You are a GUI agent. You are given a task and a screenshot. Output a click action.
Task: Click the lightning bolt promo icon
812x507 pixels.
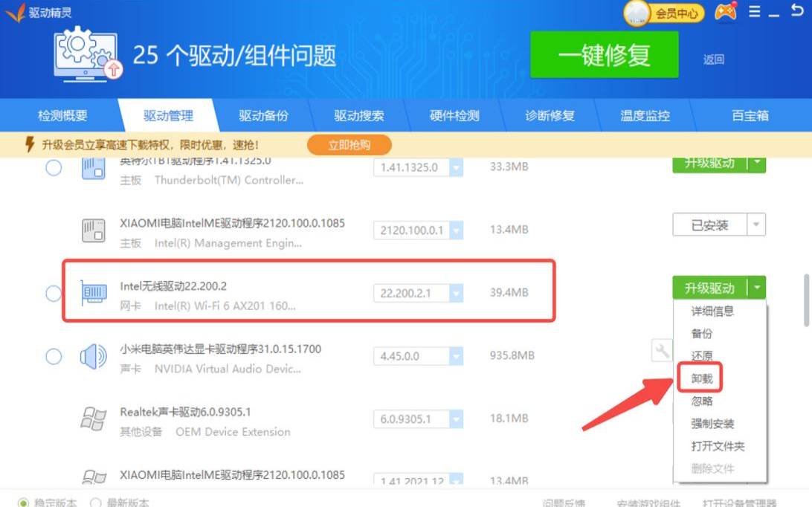point(30,144)
